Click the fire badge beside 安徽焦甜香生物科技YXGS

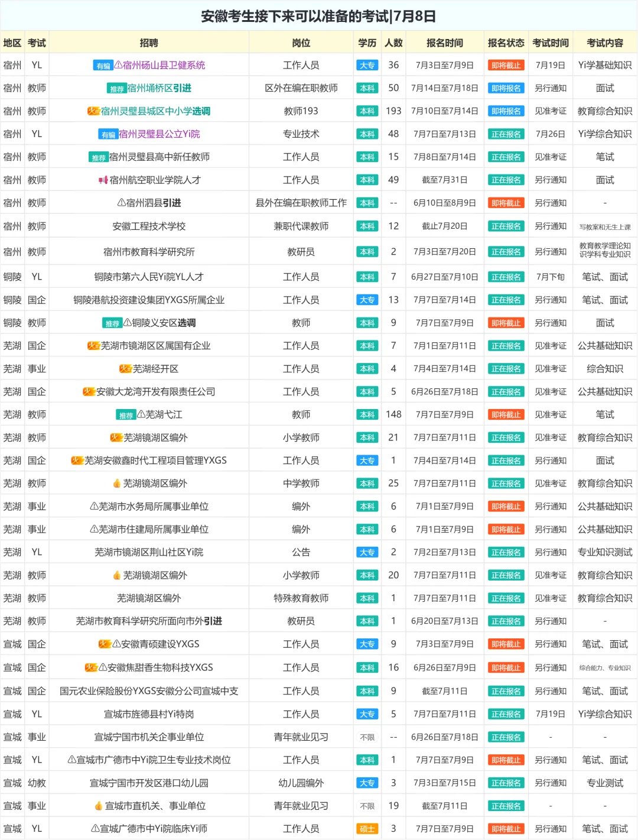click(91, 668)
